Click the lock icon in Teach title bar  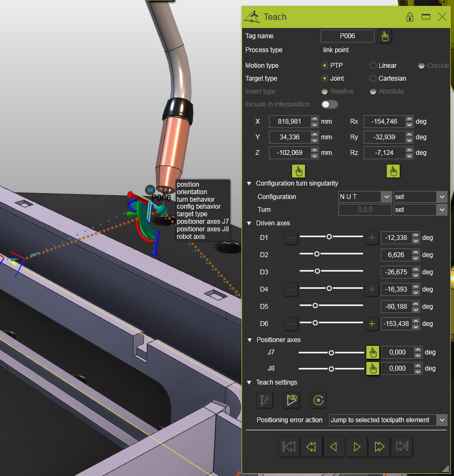[x=410, y=17]
